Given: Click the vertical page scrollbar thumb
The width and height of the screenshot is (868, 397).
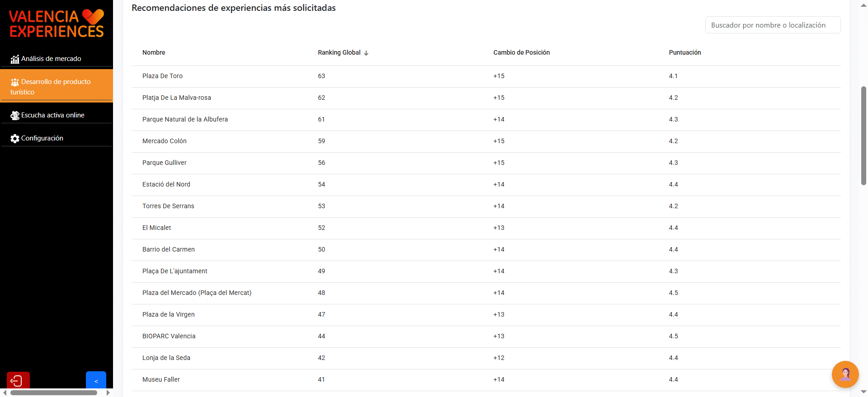Looking at the screenshot, I should coord(863,135).
